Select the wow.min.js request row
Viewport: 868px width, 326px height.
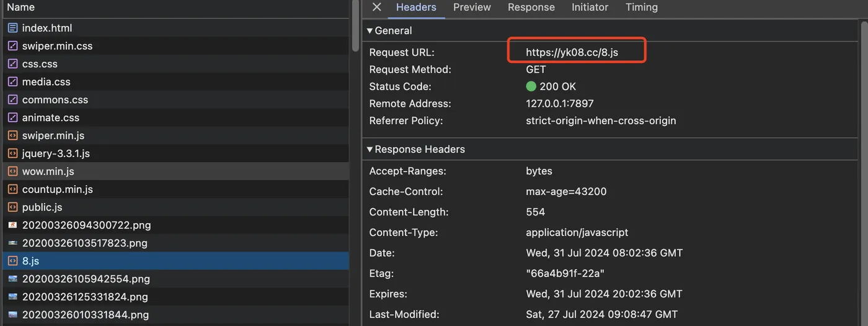pyautogui.click(x=48, y=171)
